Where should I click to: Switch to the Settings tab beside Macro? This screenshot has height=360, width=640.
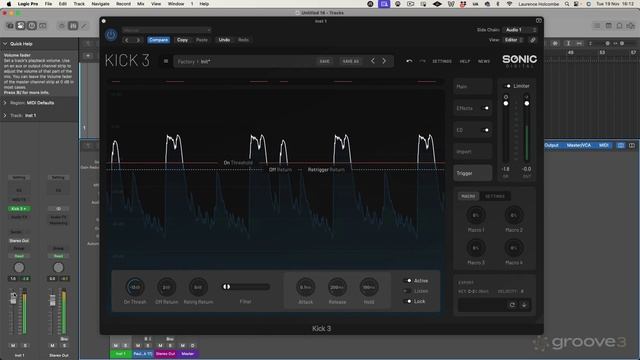click(x=495, y=196)
